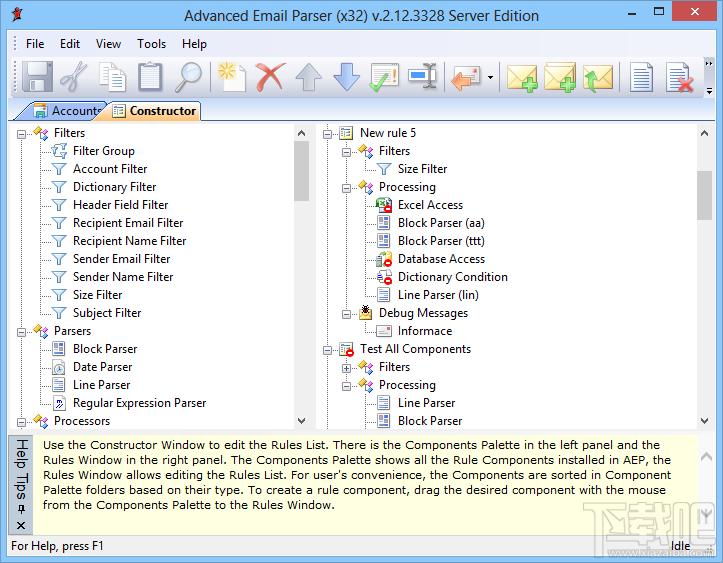Viewport: 723px width, 563px height.
Task: Click the document with red X icon
Action: [x=680, y=77]
